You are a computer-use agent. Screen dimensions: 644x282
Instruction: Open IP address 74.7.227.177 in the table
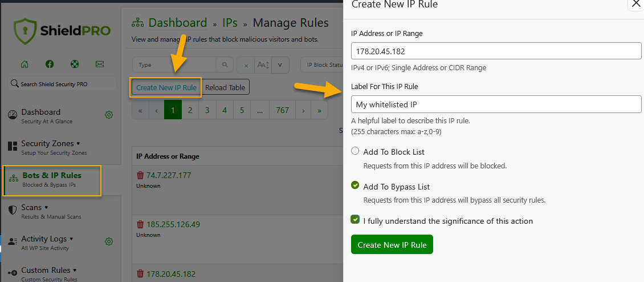click(x=169, y=175)
